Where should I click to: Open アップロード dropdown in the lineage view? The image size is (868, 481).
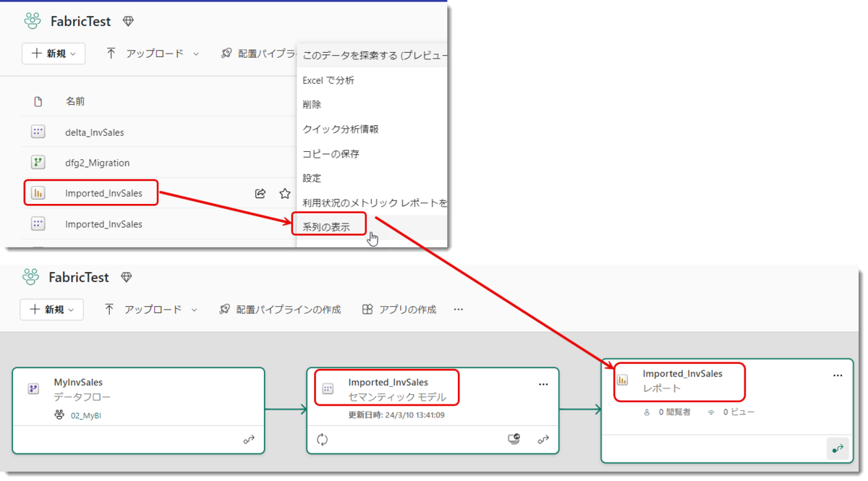(150, 310)
